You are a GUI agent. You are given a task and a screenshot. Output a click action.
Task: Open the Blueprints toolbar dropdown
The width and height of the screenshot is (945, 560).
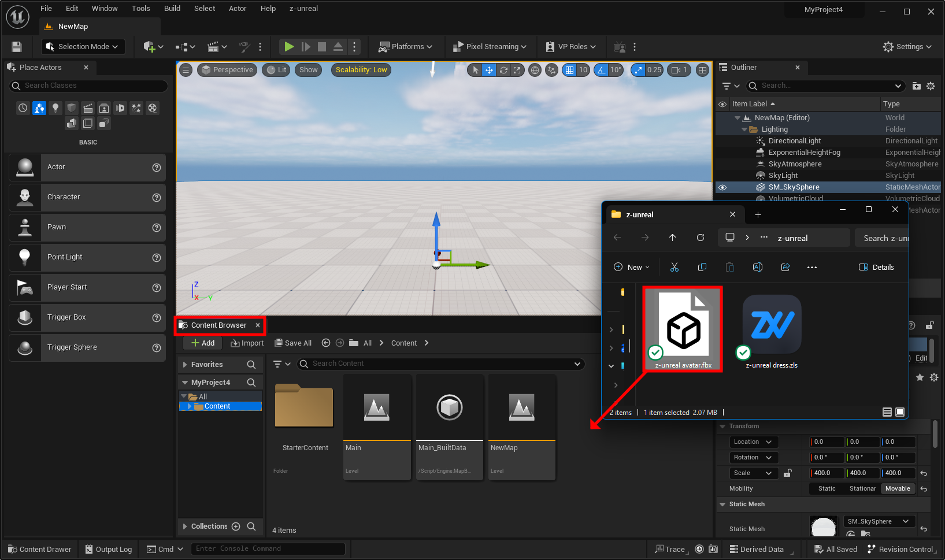pyautogui.click(x=186, y=47)
